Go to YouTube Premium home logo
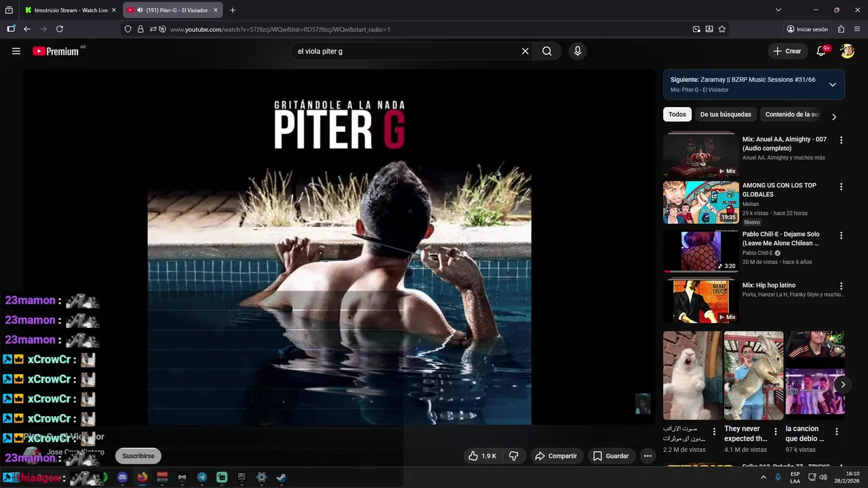The width and height of the screenshot is (868, 488). point(56,51)
